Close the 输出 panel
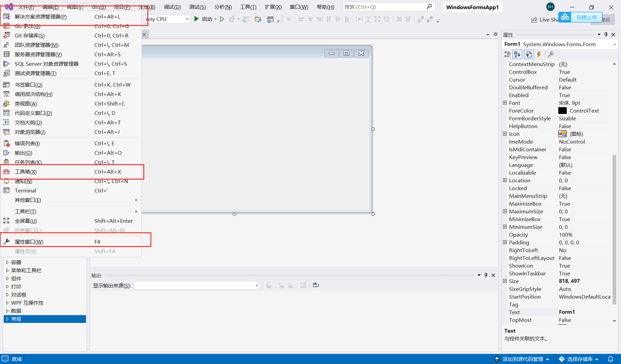Image resolution: width=621 pixels, height=364 pixels. [x=493, y=275]
